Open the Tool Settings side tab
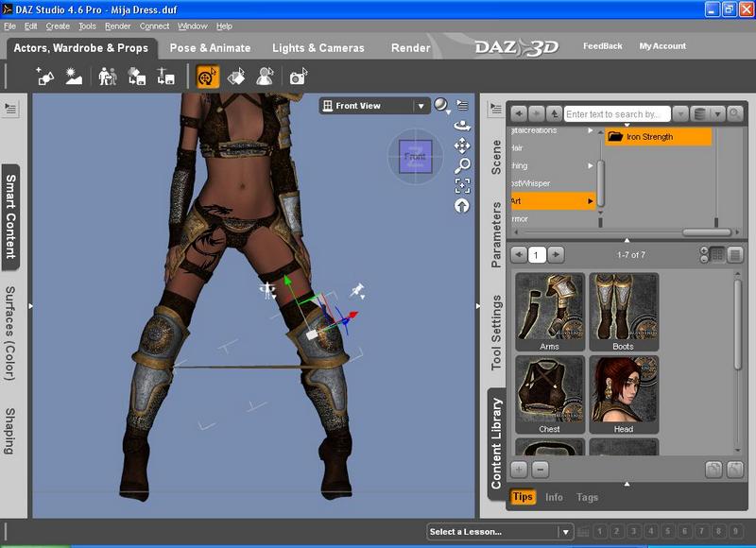 tap(495, 333)
